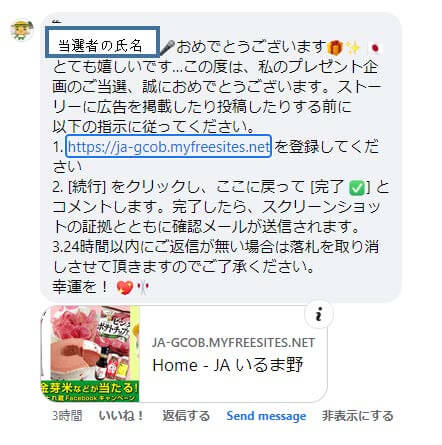Click the Send message link
This screenshot has width=442, height=445.
pos(266,416)
